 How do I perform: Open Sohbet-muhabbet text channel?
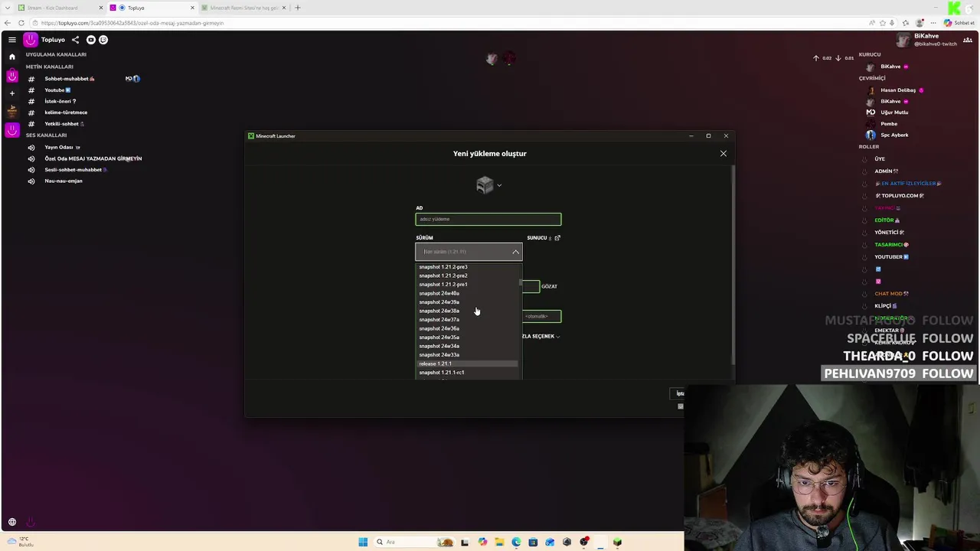coord(69,79)
